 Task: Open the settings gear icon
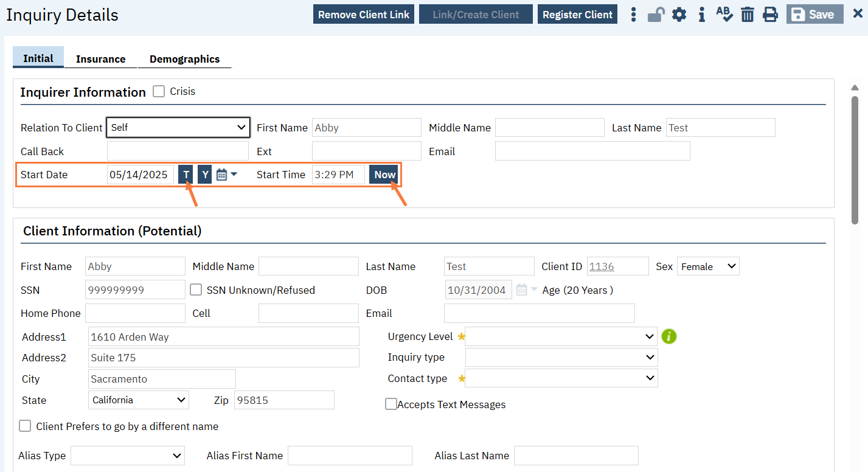point(679,15)
